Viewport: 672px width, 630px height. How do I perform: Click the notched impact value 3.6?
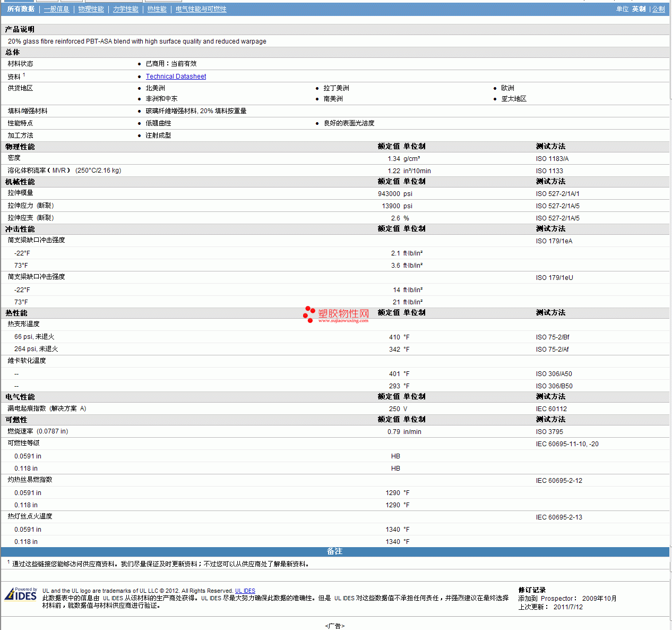395,266
